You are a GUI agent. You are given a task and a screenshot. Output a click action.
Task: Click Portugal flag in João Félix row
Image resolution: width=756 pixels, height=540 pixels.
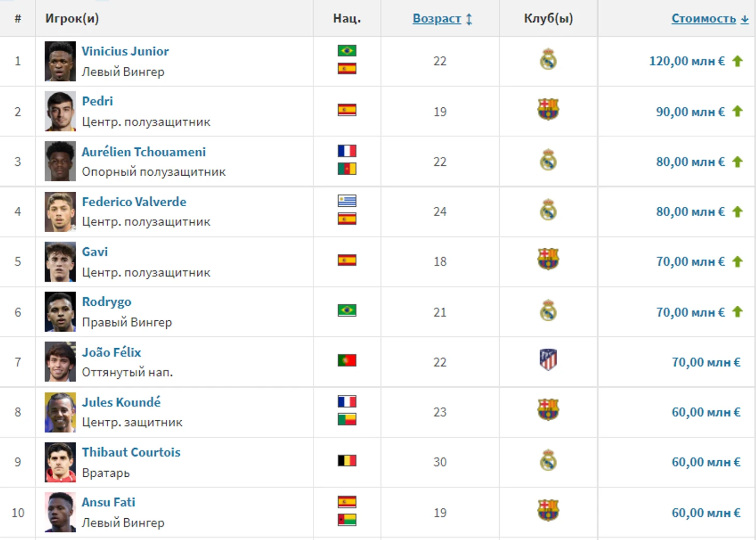[346, 360]
